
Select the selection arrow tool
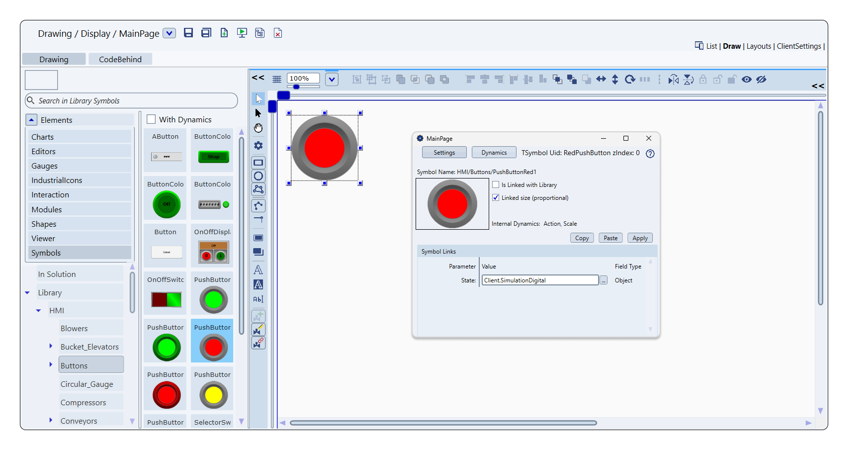pyautogui.click(x=259, y=98)
